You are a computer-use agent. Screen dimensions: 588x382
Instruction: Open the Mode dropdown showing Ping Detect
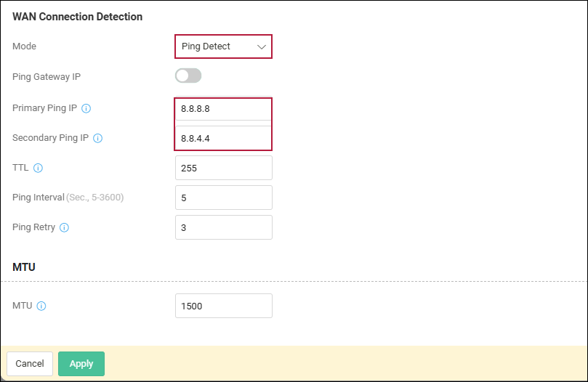pos(224,46)
